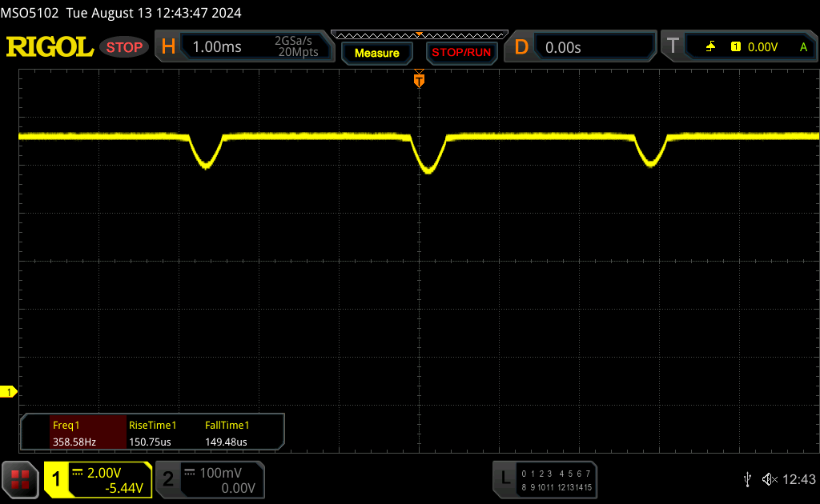Screen dimensions: 820x504
Task: Click logic channels 8-15 row
Action: click(x=556, y=487)
